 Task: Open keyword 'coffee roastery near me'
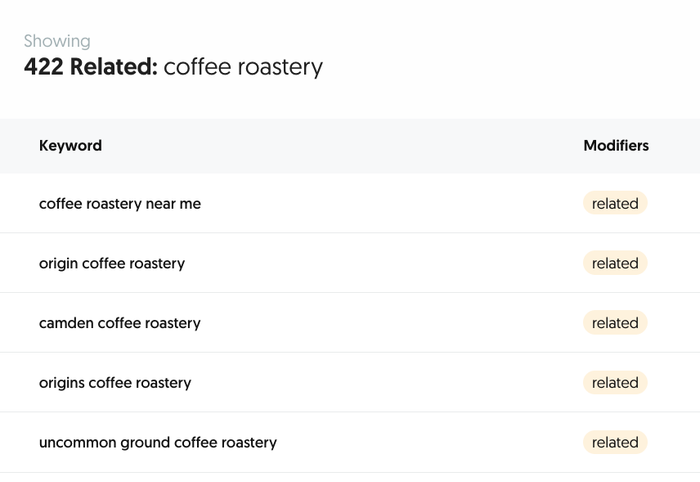pos(120,204)
